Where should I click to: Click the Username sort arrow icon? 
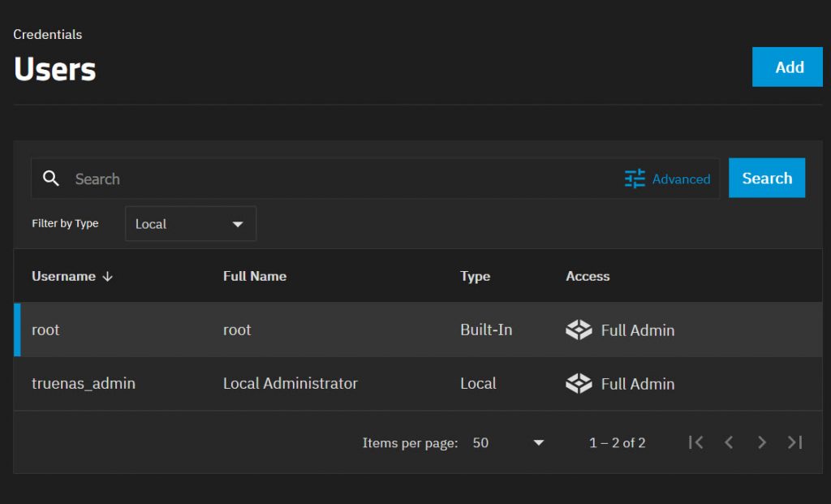108,277
